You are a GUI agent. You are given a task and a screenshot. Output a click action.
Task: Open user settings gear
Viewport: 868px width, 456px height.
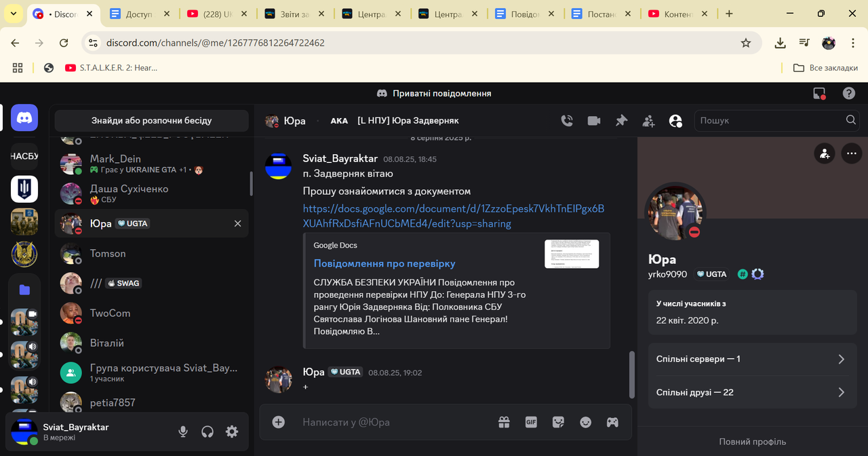tap(232, 432)
